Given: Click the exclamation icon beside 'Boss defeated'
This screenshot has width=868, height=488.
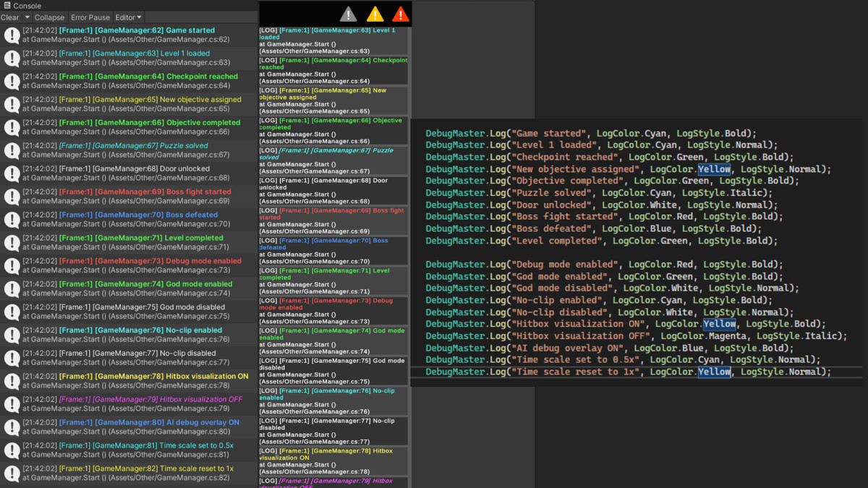Looking at the screenshot, I should [12, 219].
